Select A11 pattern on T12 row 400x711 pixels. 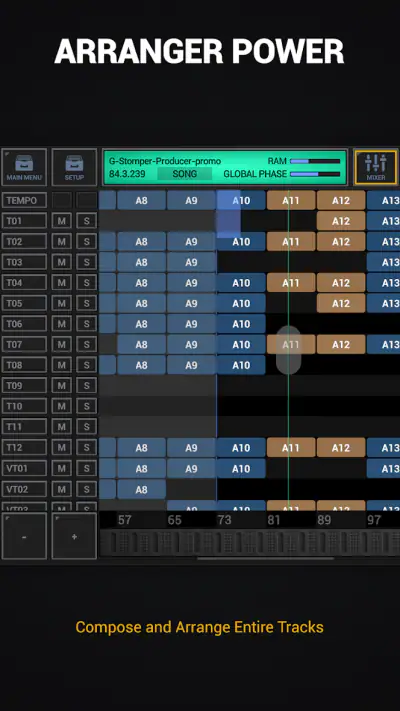pyautogui.click(x=291, y=448)
